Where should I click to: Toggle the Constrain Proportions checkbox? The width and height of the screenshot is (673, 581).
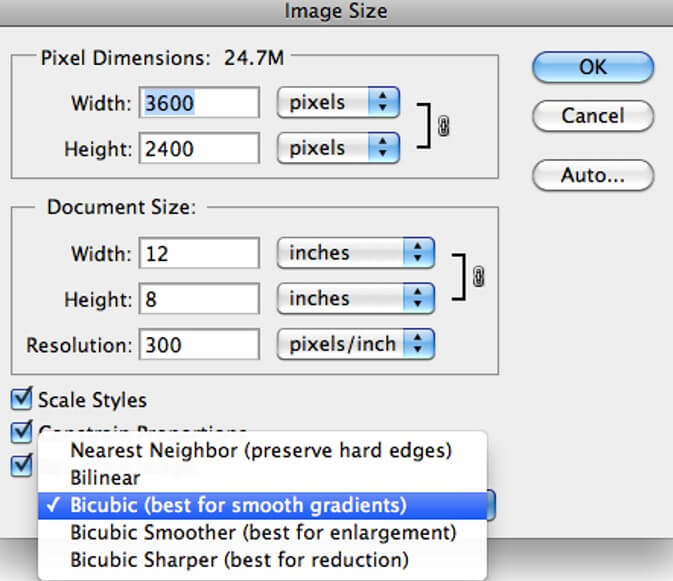tap(21, 431)
